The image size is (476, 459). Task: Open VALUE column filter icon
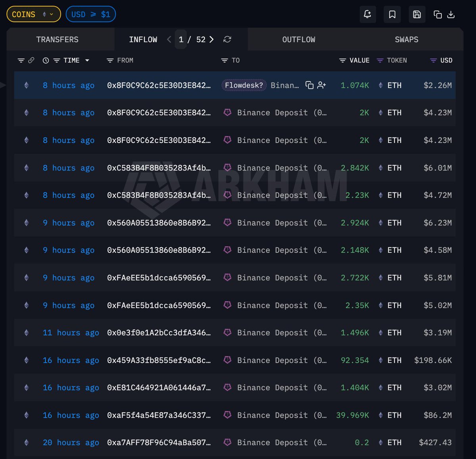click(x=343, y=60)
